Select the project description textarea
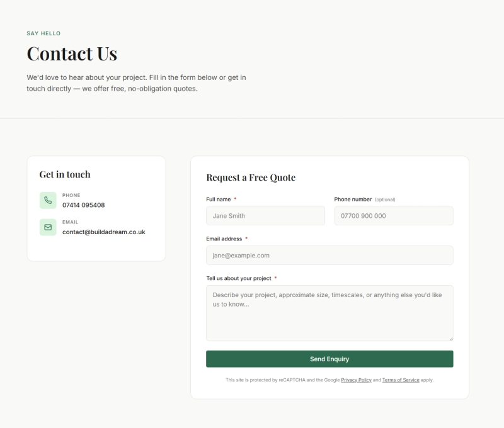Viewport: 504px width, 428px height. click(329, 313)
